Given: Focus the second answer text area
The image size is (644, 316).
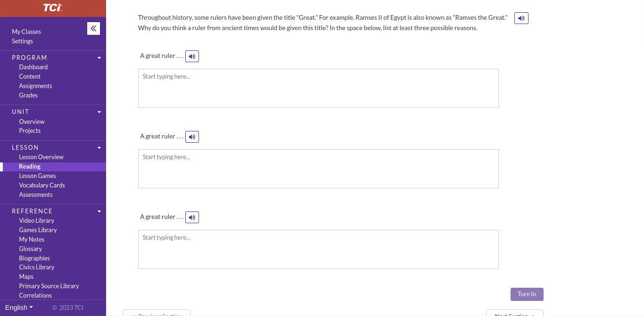Looking at the screenshot, I should (x=318, y=169).
